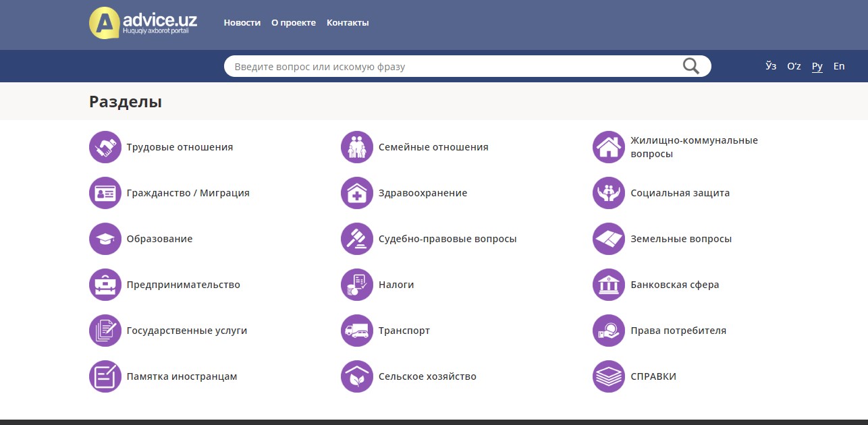Click the advice.uz logo
868x425 pixels.
(x=143, y=23)
